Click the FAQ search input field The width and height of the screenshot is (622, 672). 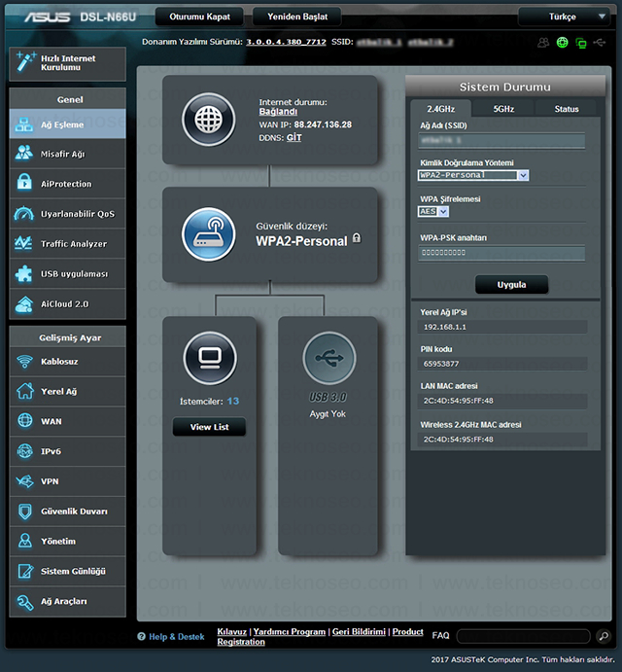tap(524, 636)
